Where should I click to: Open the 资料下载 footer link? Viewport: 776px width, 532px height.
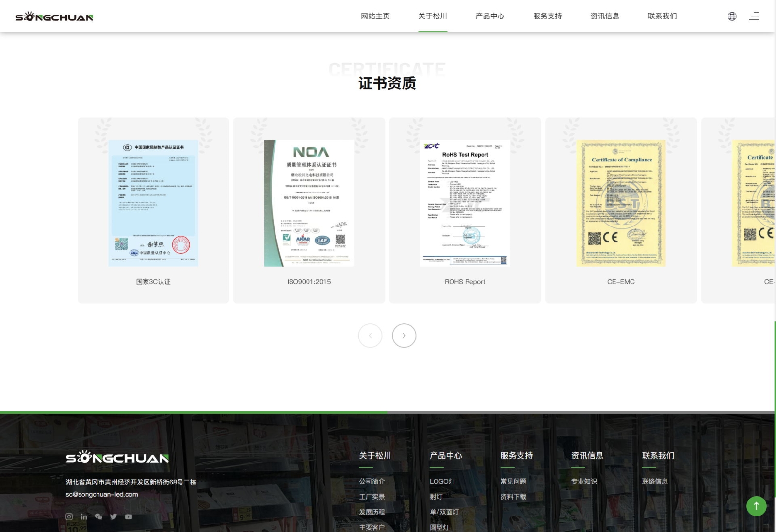(x=513, y=497)
